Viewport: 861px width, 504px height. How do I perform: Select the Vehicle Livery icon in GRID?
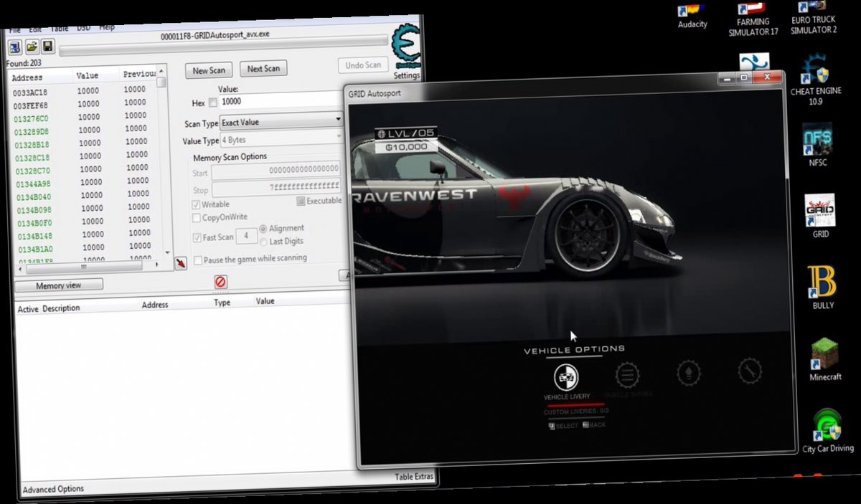point(566,376)
